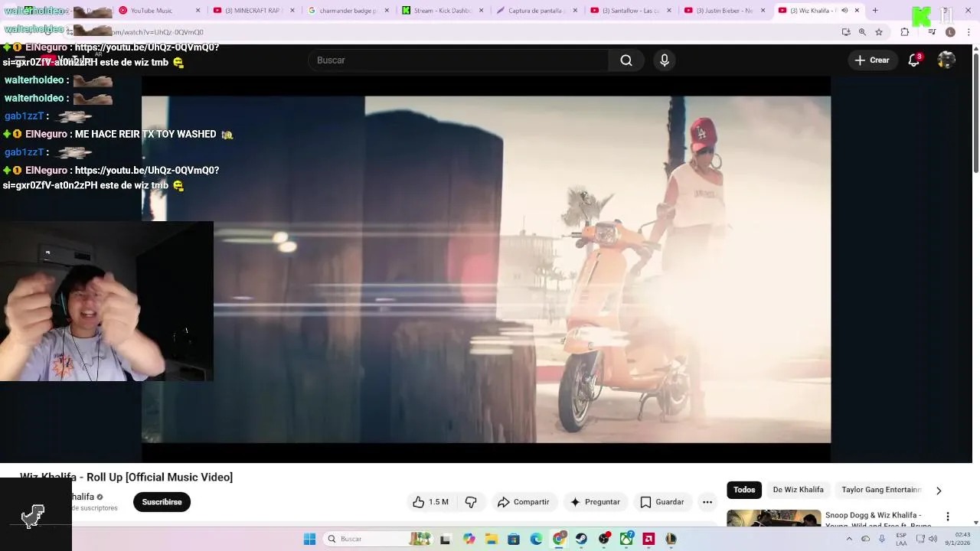Save video with Guardar button
Screen dimensions: 980x551
[662, 502]
